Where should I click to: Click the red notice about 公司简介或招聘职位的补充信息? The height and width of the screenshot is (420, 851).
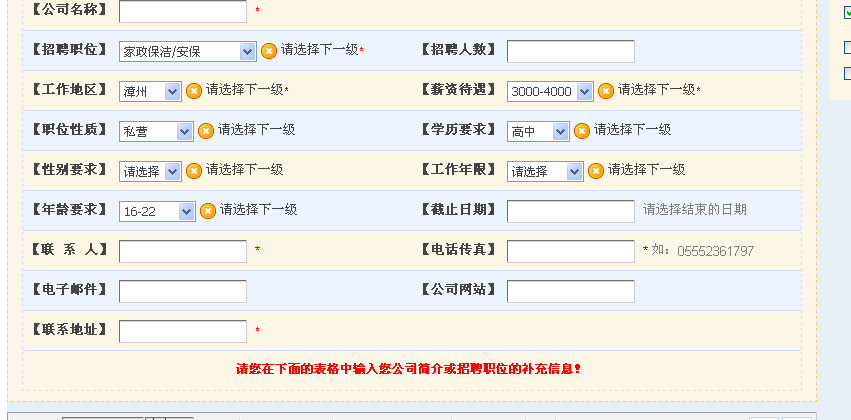(x=408, y=370)
